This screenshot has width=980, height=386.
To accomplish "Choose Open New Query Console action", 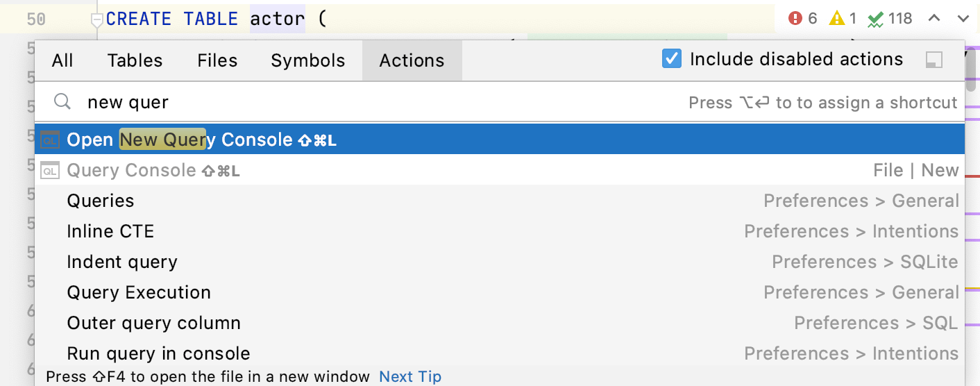I will (x=201, y=140).
